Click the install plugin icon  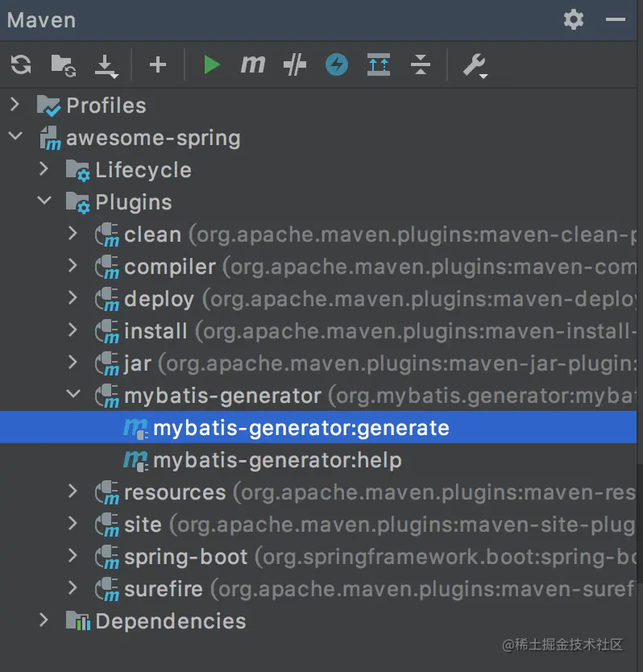click(106, 332)
